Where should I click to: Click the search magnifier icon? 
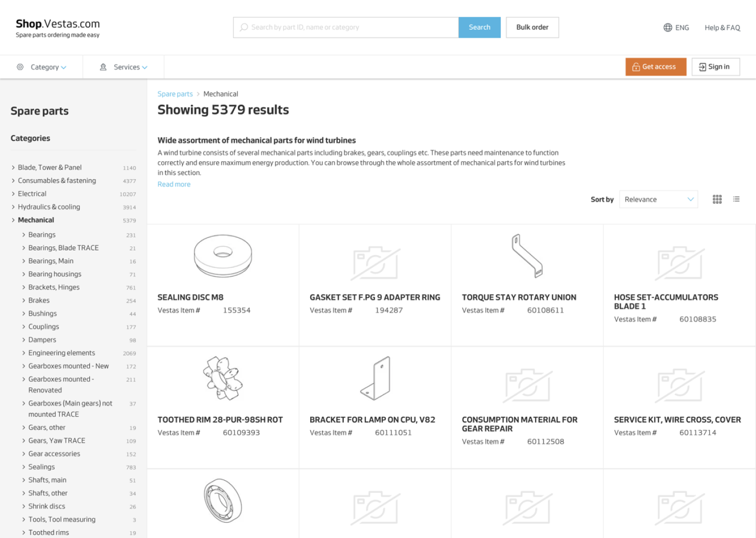(x=244, y=27)
